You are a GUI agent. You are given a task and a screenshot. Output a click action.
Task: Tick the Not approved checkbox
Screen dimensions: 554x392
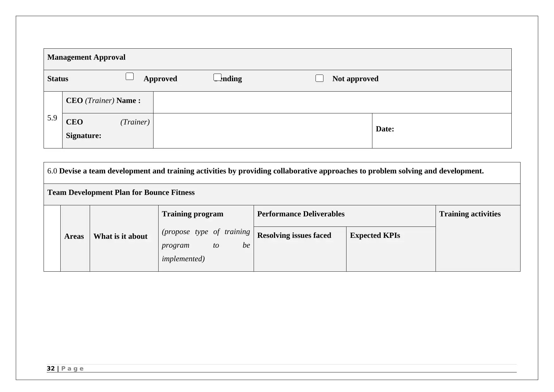click(x=319, y=78)
